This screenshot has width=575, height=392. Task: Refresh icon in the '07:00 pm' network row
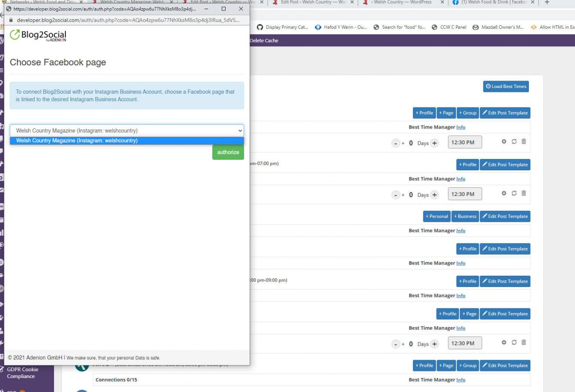[x=514, y=193]
